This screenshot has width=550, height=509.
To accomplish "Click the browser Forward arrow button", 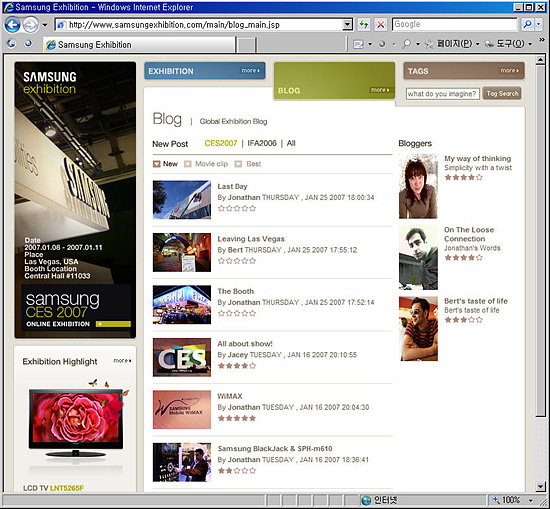I will pyautogui.click(x=31, y=25).
